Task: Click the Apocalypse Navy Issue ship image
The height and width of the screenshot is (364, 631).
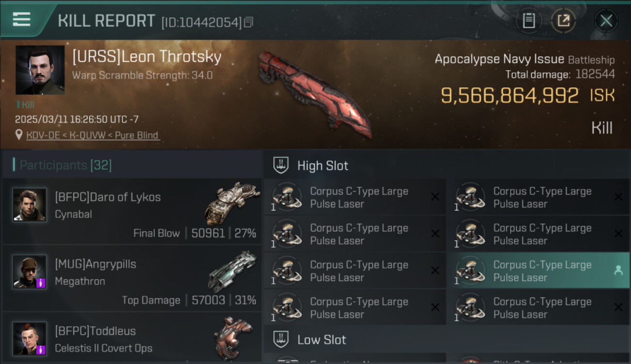Action: point(315,94)
